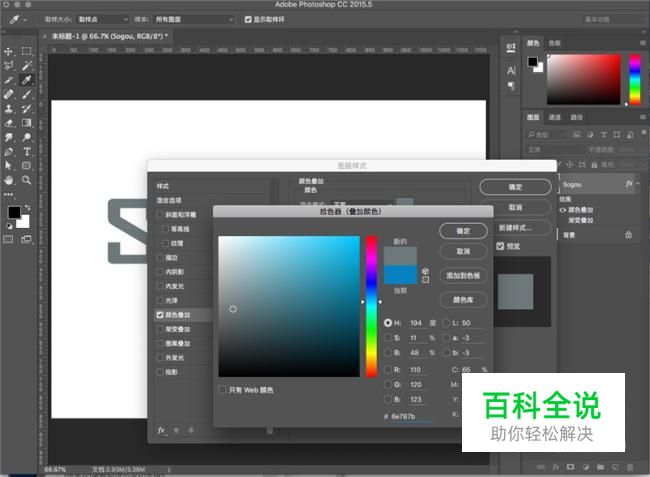Screen dimensions: 650x477
Task: Select the Rounded Rectangle shape tool
Action: pos(27,166)
